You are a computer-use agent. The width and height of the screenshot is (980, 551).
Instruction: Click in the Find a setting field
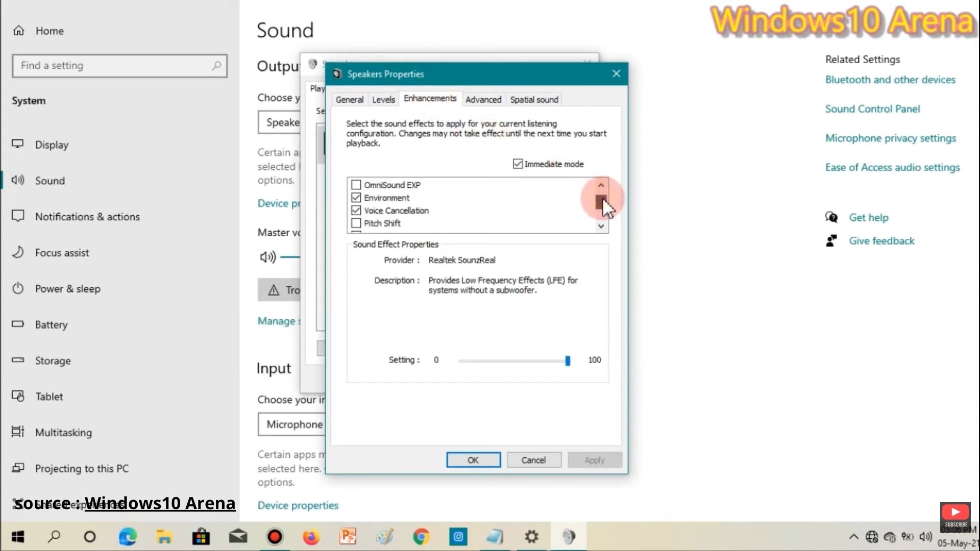pyautogui.click(x=120, y=65)
